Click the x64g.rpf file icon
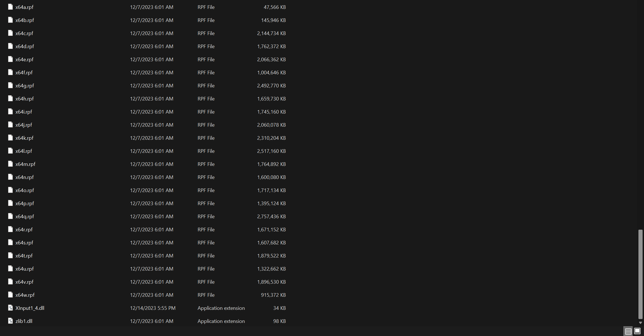This screenshot has width=644, height=336. coord(11,85)
